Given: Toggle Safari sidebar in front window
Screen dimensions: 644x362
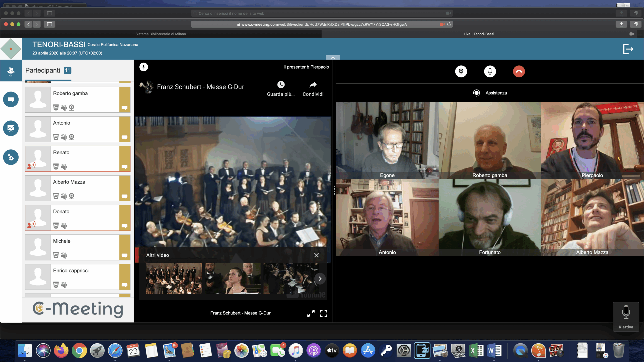Looking at the screenshot, I should [x=49, y=24].
